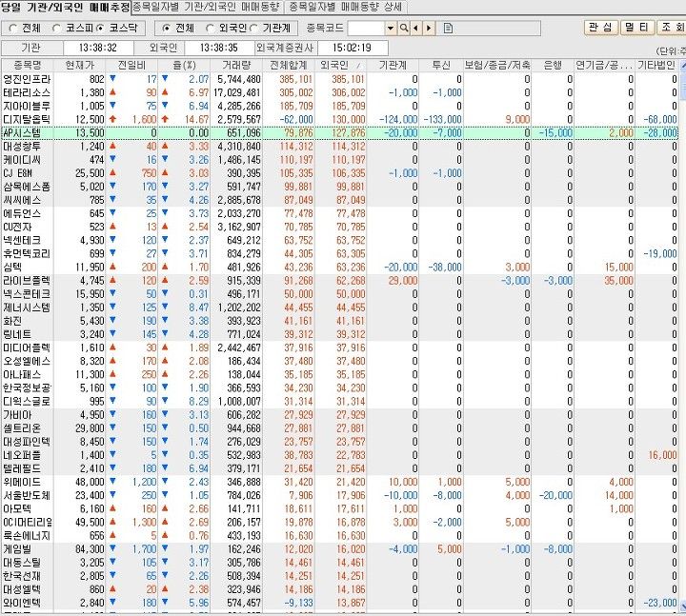
Task: Select the CJ E&M stock name
Action: (18, 173)
